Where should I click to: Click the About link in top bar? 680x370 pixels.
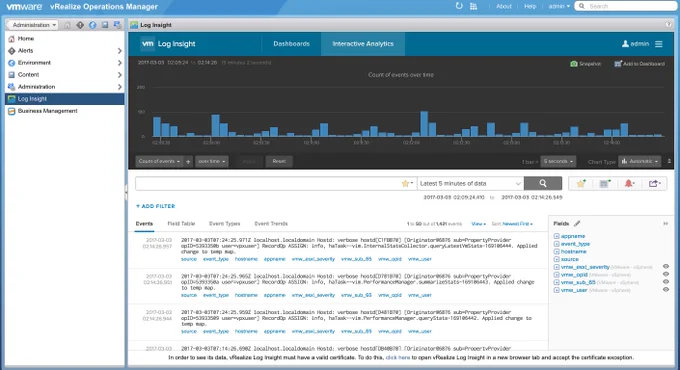[504, 6]
